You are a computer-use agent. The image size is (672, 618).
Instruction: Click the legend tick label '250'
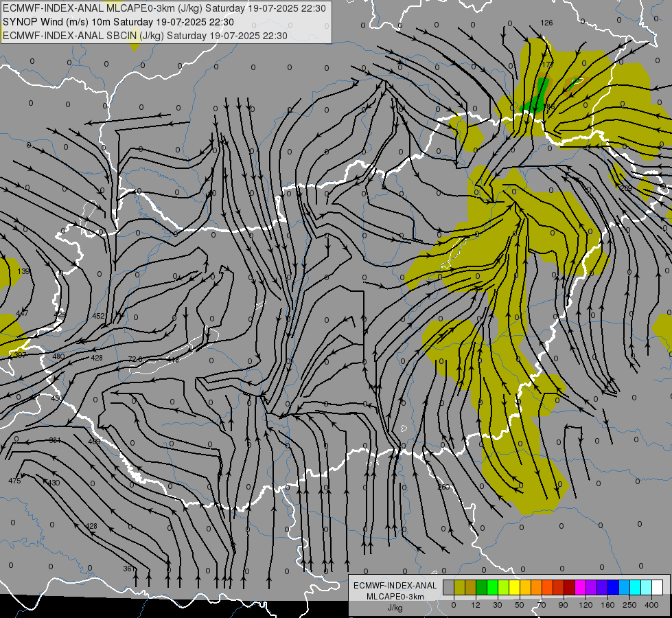pos(629,605)
